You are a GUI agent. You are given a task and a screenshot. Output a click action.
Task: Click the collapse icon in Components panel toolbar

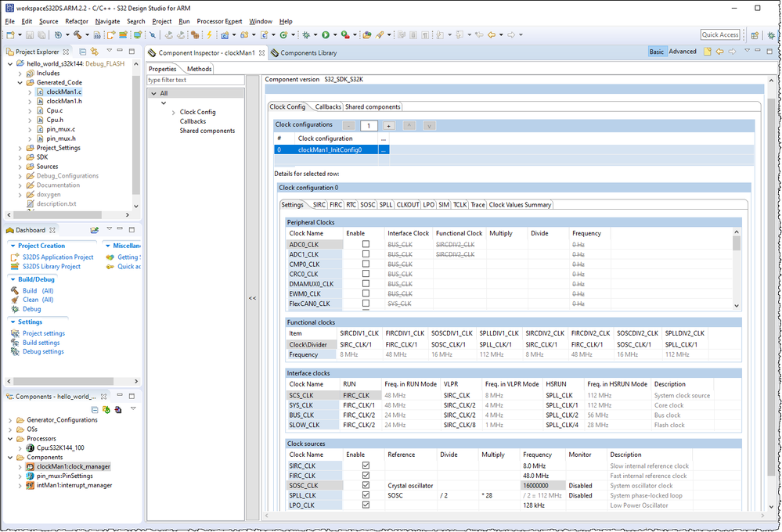(95, 409)
